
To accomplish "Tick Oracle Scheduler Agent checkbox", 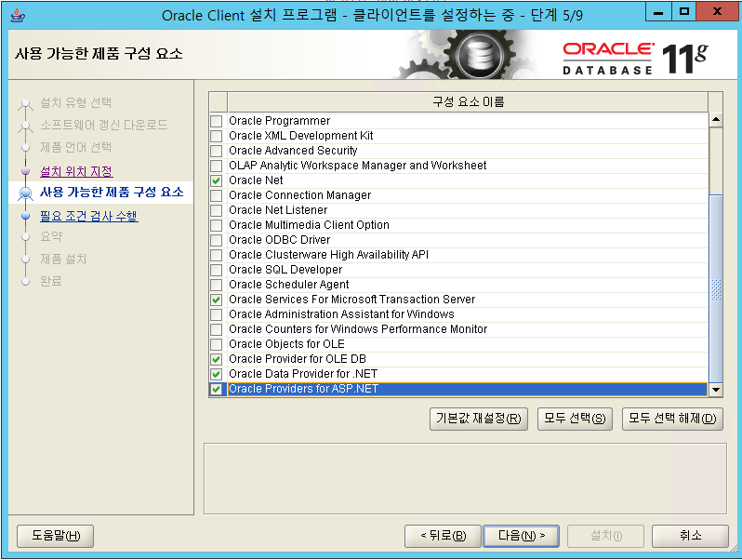I will (x=217, y=285).
